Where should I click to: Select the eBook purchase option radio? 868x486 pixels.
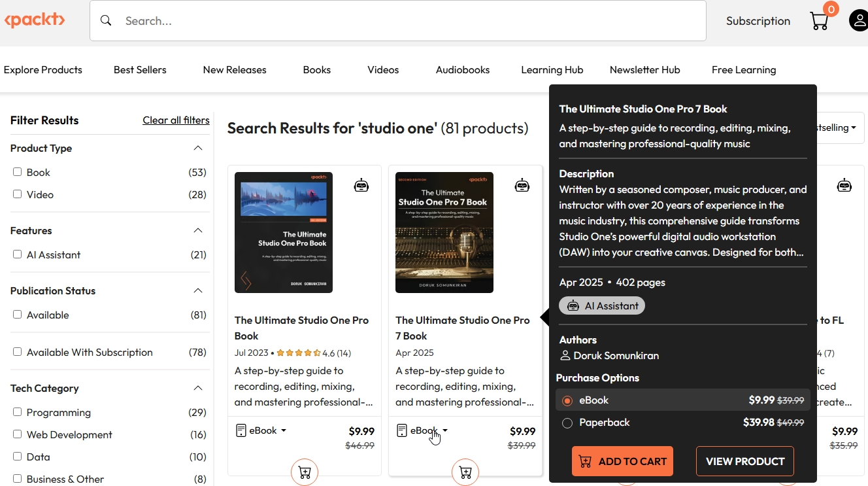click(567, 400)
